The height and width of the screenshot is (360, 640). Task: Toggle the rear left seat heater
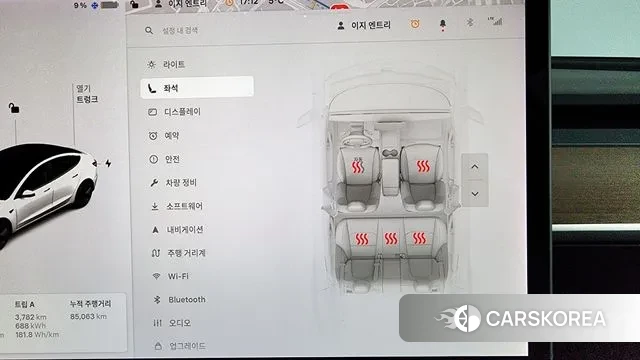(362, 239)
